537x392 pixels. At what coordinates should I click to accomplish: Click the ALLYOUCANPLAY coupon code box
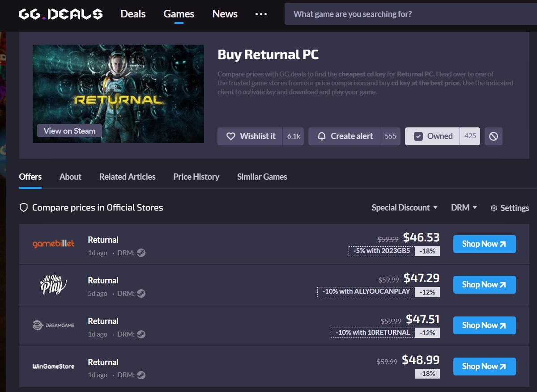point(366,291)
